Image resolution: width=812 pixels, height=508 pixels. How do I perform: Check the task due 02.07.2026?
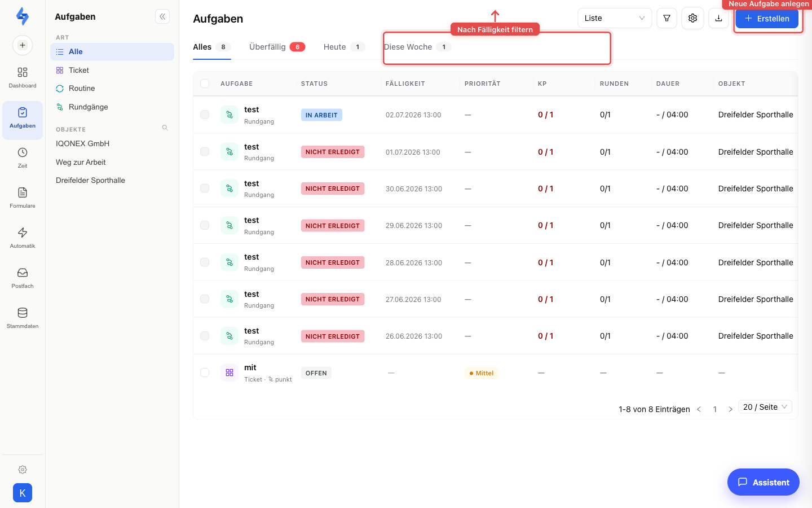point(205,115)
